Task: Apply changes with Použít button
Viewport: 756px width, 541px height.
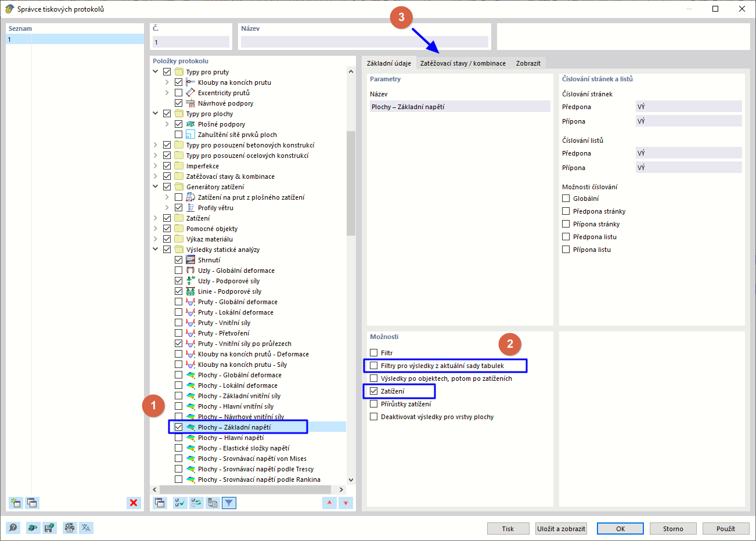Action: (x=725, y=529)
